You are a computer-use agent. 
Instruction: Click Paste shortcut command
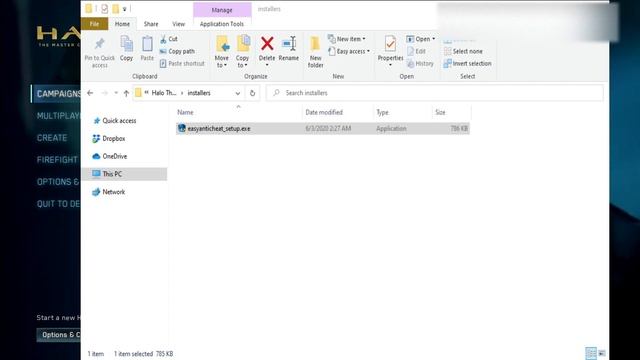pyautogui.click(x=182, y=64)
